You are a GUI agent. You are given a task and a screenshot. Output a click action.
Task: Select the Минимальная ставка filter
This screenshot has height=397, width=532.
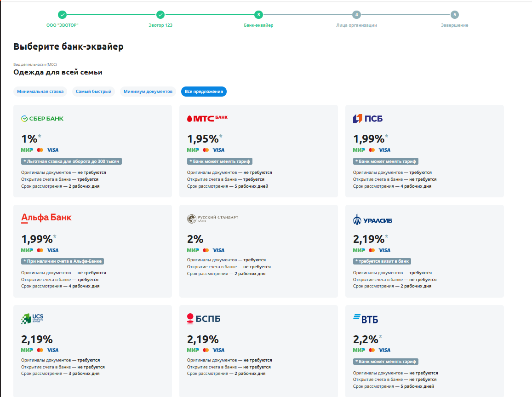pos(40,92)
